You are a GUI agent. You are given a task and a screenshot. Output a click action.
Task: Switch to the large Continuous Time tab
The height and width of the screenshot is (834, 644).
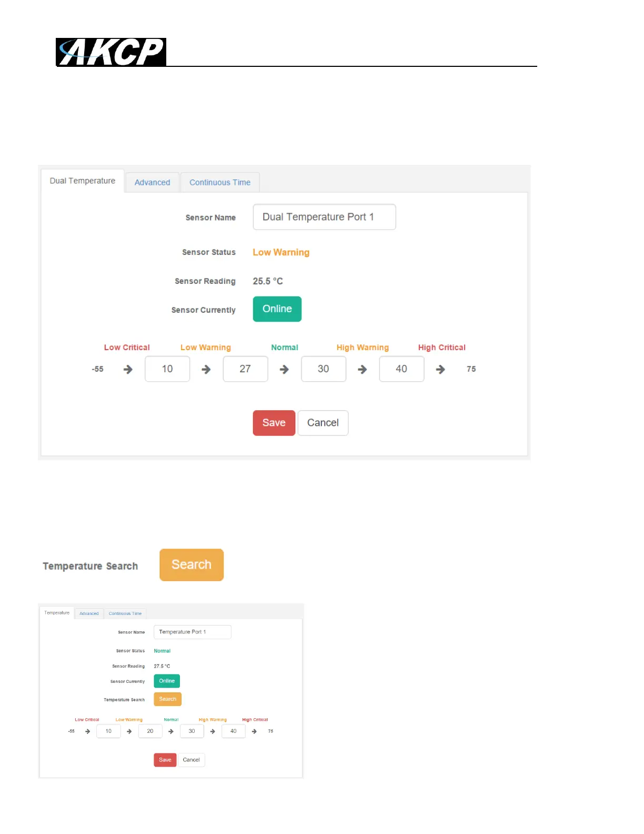click(x=220, y=182)
